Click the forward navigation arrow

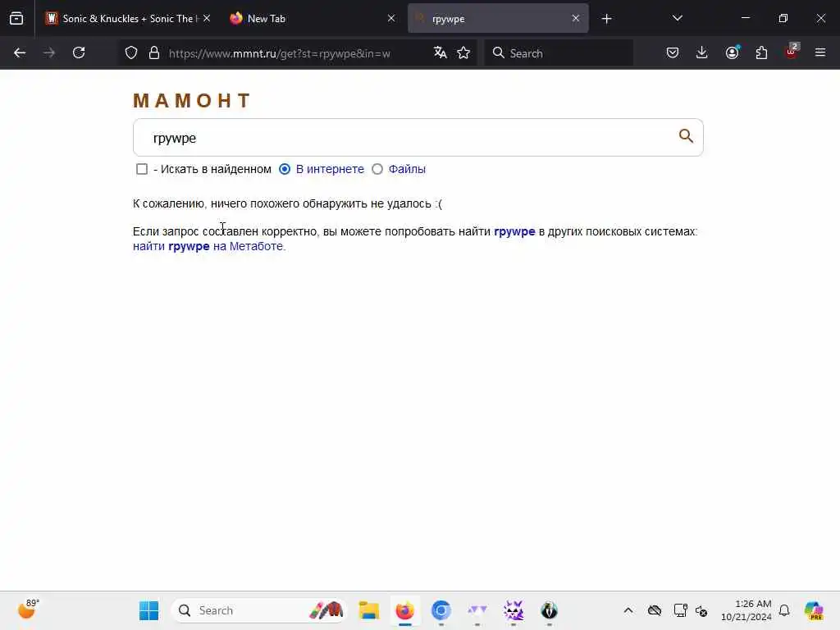(49, 52)
